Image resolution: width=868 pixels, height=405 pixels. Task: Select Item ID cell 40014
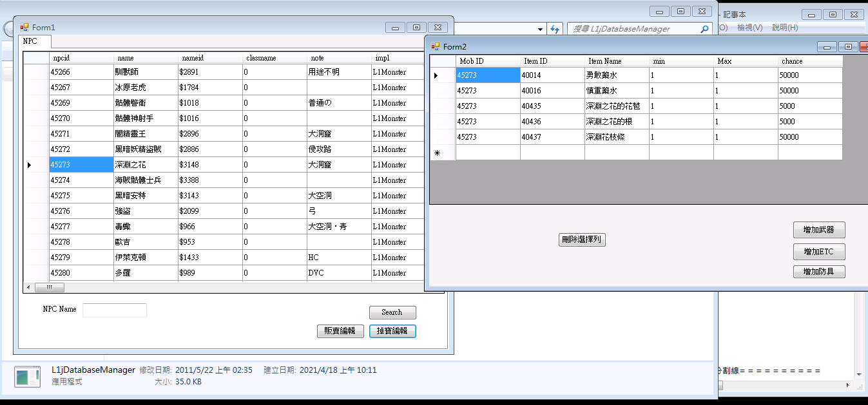(552, 75)
